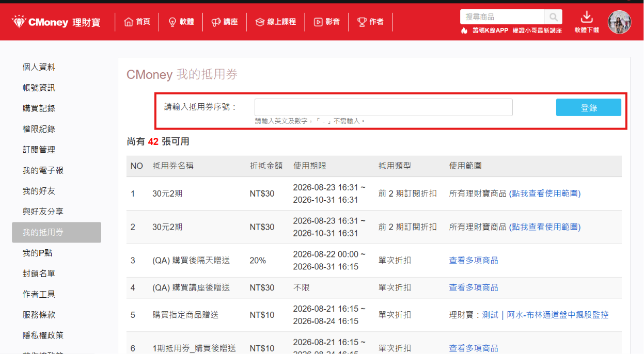This screenshot has height=354, width=644.
Task: Click coupon name (QA) 購買講座後贈送
Action: click(x=191, y=287)
